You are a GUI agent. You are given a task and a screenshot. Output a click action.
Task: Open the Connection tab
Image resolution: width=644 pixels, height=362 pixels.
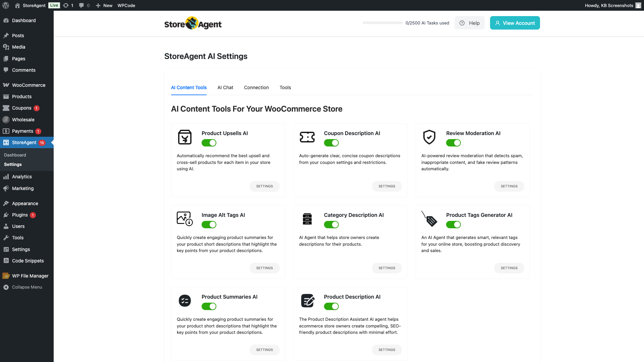(256, 87)
